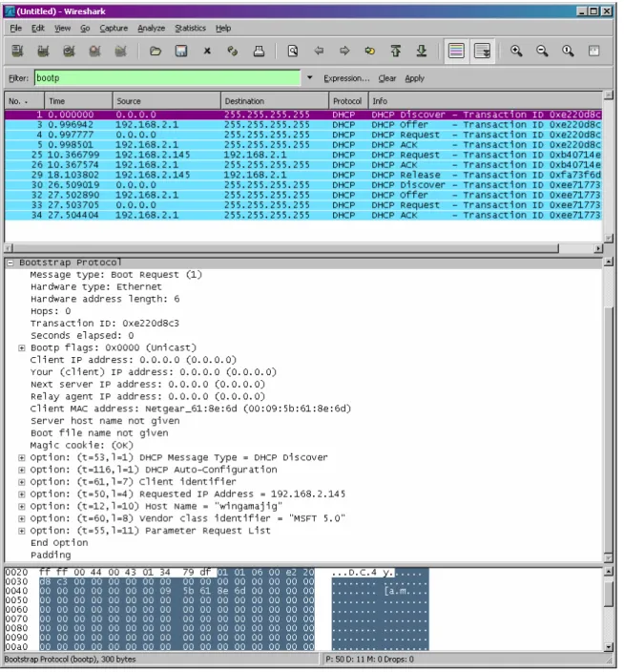Expand option t=55 Parameter Request List
This screenshot has width=624, height=672.
[x=21, y=531]
